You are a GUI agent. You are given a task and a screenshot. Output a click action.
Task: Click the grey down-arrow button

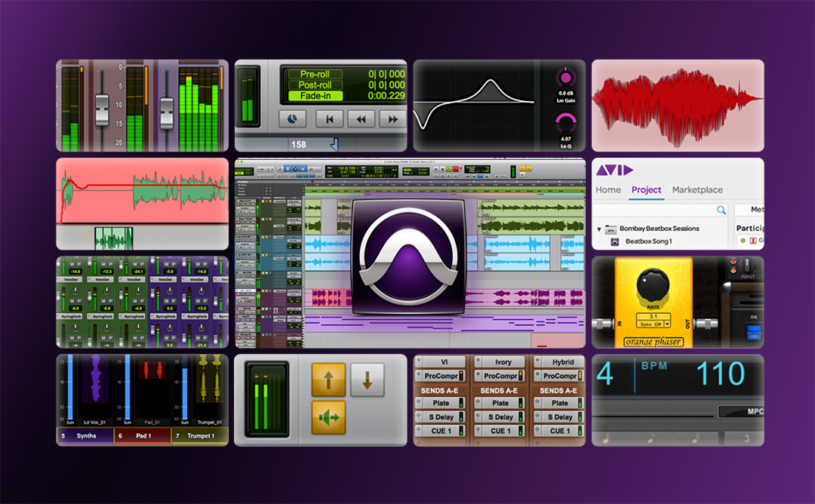368,380
